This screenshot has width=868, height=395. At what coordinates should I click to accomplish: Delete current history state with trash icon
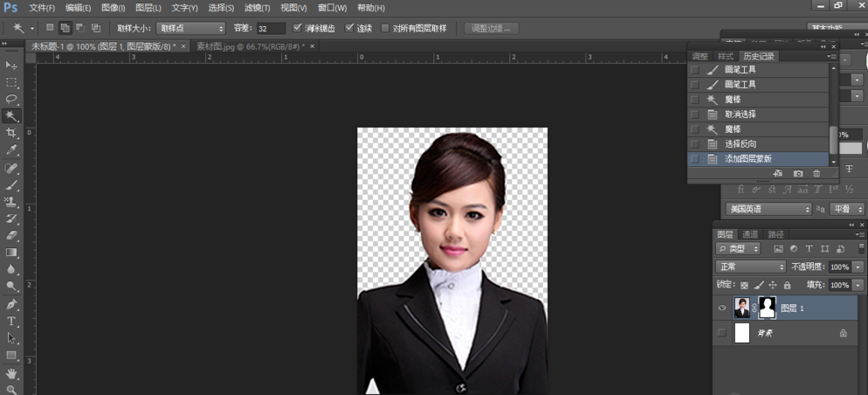pyautogui.click(x=816, y=174)
